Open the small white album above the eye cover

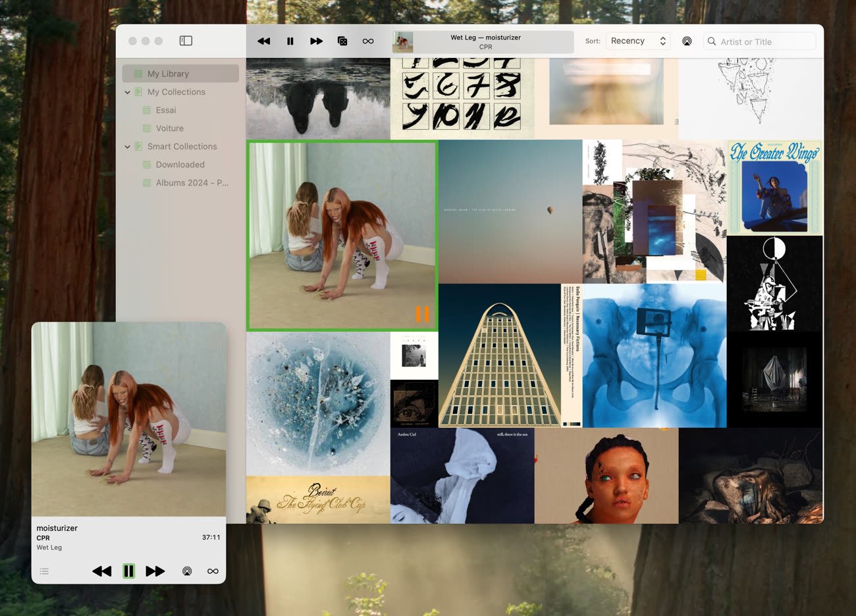pos(414,355)
